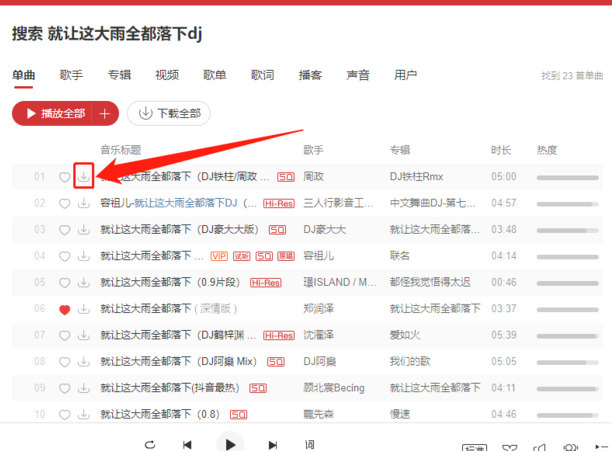Like song 01 with heart icon
612x451 pixels.
[64, 177]
